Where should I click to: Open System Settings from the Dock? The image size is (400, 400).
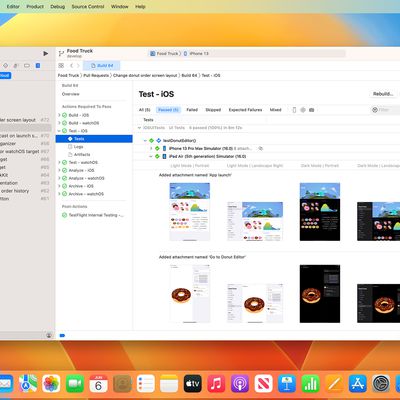point(381,383)
